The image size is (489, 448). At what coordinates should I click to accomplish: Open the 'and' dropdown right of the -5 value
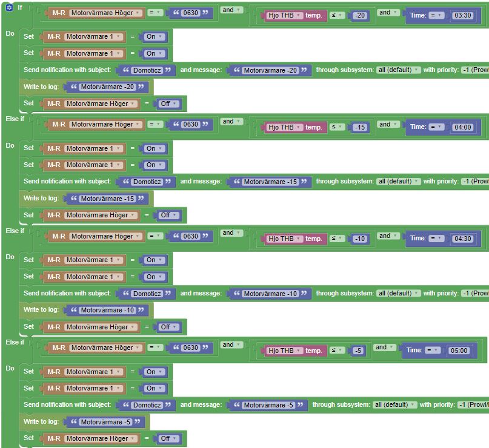[384, 348]
